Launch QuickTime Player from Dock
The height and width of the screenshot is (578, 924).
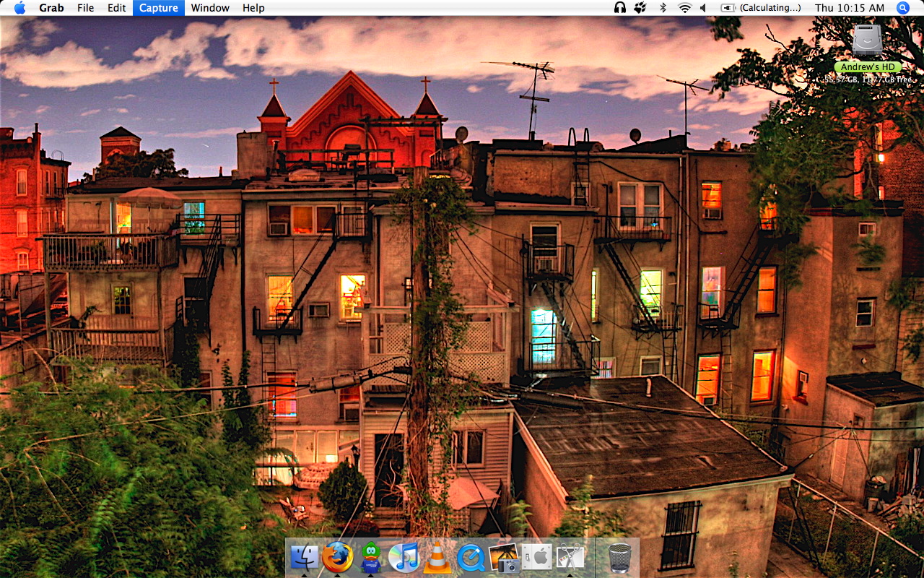(x=471, y=557)
